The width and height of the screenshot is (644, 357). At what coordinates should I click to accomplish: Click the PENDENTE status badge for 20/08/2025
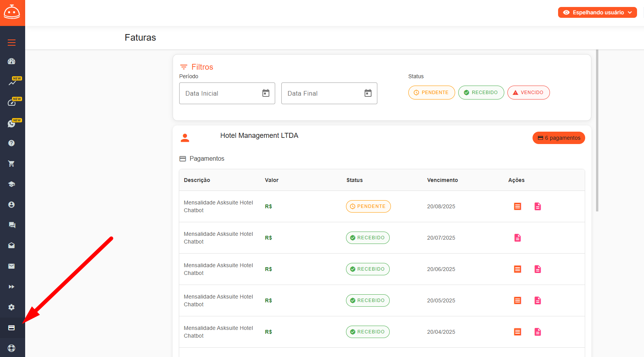[368, 206]
